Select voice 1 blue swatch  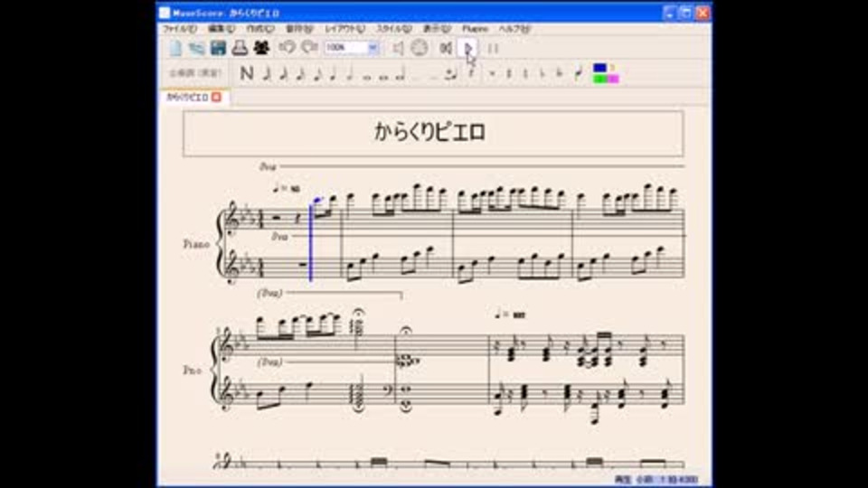pos(599,68)
